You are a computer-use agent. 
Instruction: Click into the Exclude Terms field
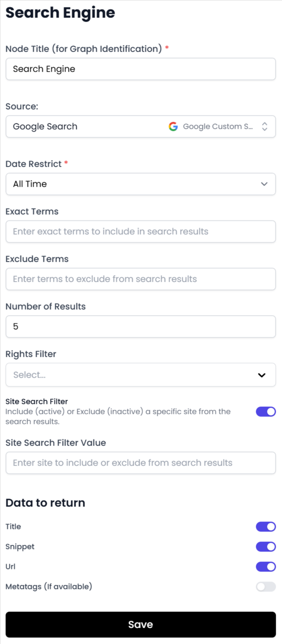(x=141, y=279)
